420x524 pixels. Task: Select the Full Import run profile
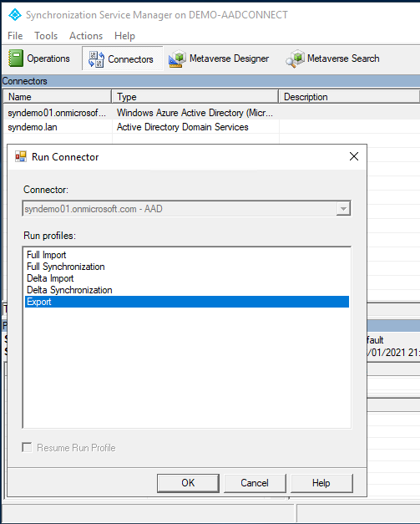click(x=47, y=255)
